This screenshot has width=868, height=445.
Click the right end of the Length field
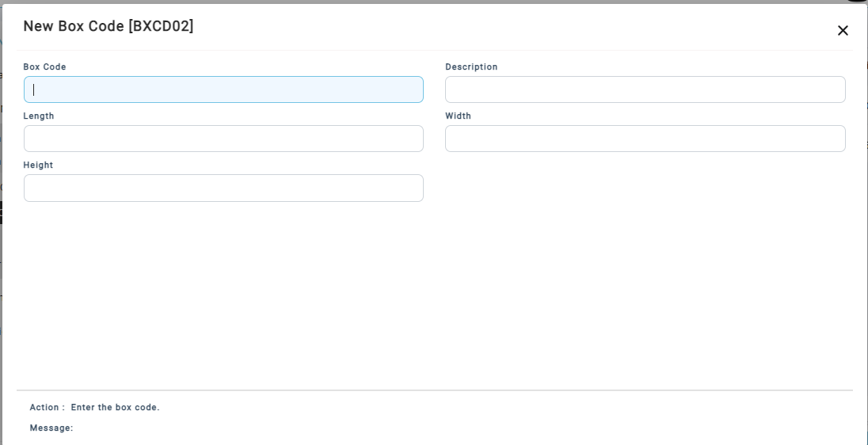412,139
